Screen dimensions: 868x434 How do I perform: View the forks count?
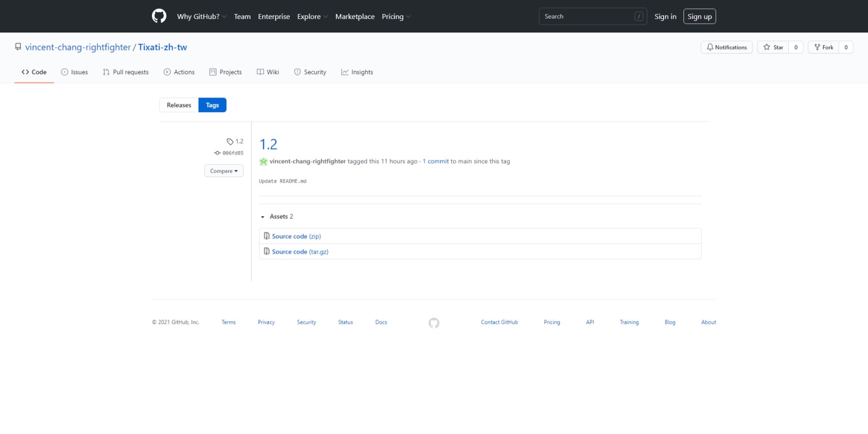point(846,47)
